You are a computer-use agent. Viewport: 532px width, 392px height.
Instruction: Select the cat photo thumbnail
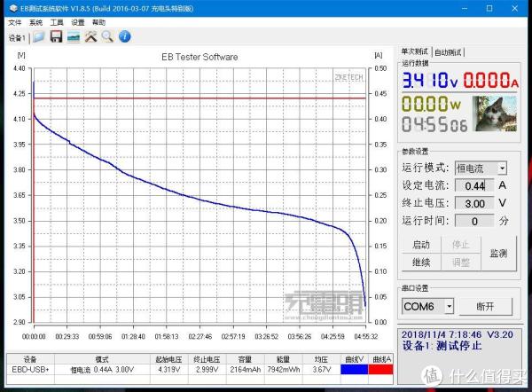(495, 114)
